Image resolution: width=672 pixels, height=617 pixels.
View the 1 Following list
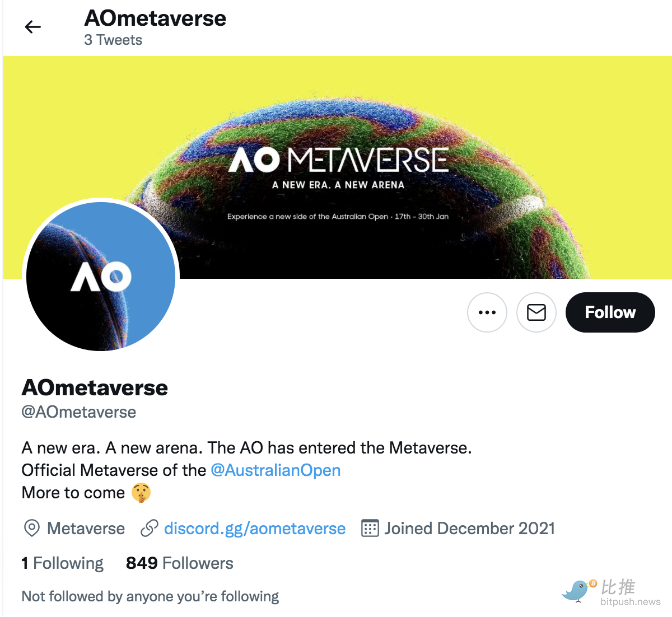pos(63,563)
